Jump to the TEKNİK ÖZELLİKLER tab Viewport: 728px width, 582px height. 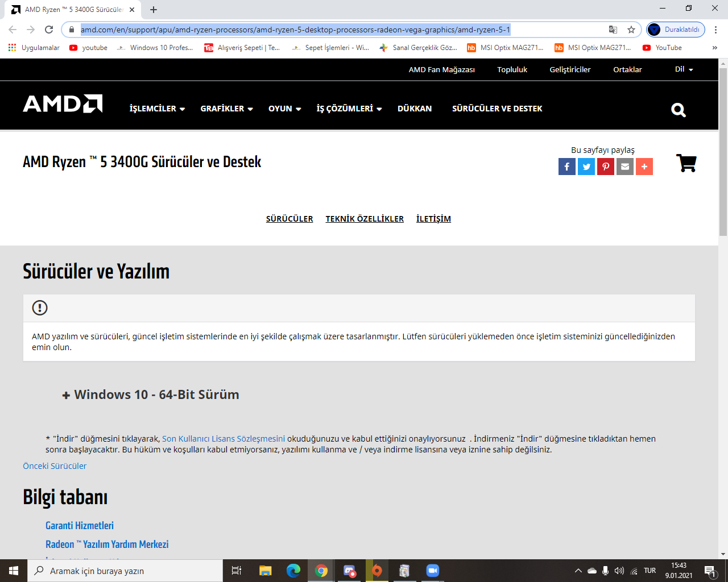pyautogui.click(x=365, y=219)
